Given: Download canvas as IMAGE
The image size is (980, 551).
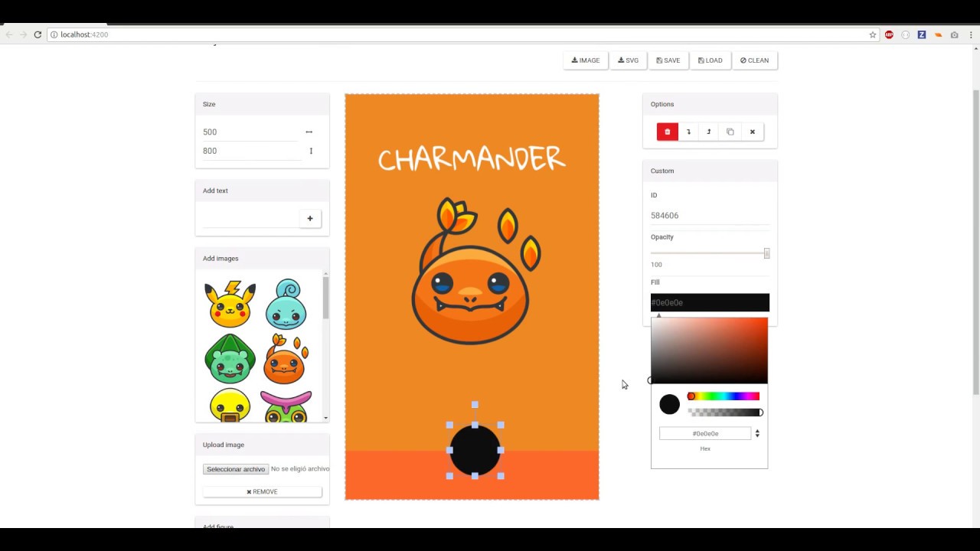Looking at the screenshot, I should tap(586, 60).
